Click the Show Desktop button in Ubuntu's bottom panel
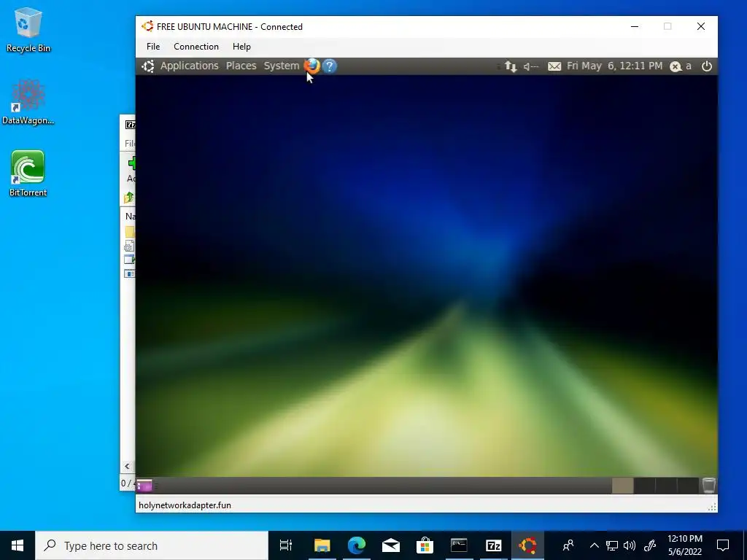This screenshot has height=560, width=747. pyautogui.click(x=144, y=485)
